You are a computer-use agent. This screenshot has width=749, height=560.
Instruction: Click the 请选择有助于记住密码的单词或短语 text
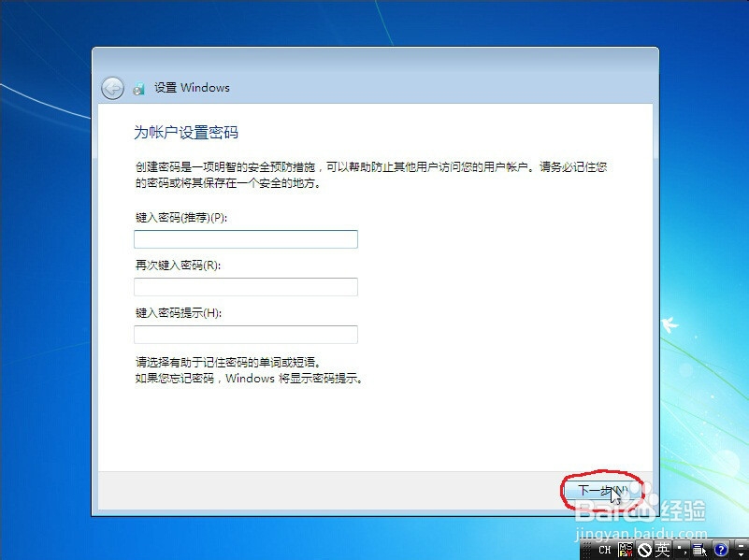[x=228, y=363]
